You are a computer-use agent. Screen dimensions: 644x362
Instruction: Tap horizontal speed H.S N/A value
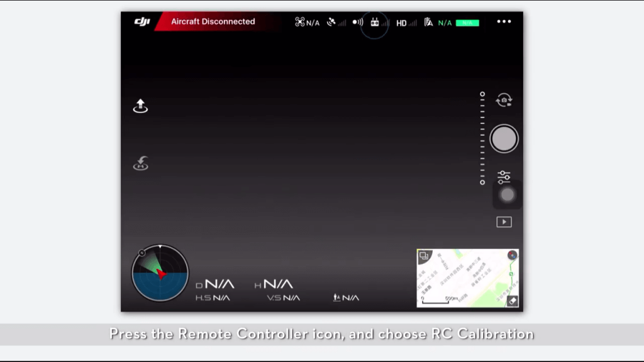tap(213, 298)
